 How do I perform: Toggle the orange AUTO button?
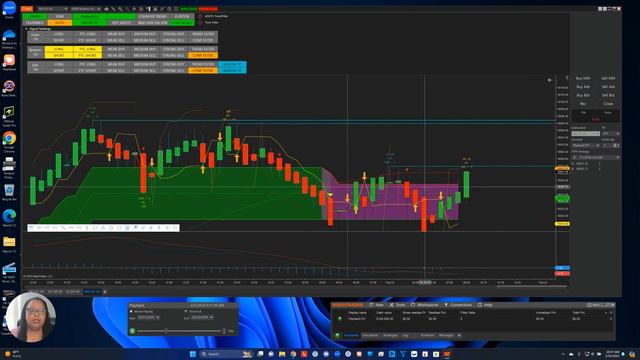(60, 22)
